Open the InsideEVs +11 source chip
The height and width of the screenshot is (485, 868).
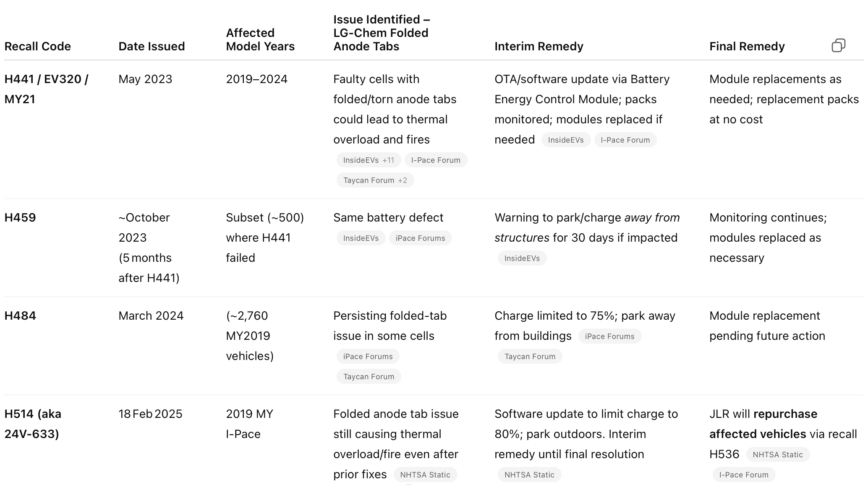[x=368, y=160]
